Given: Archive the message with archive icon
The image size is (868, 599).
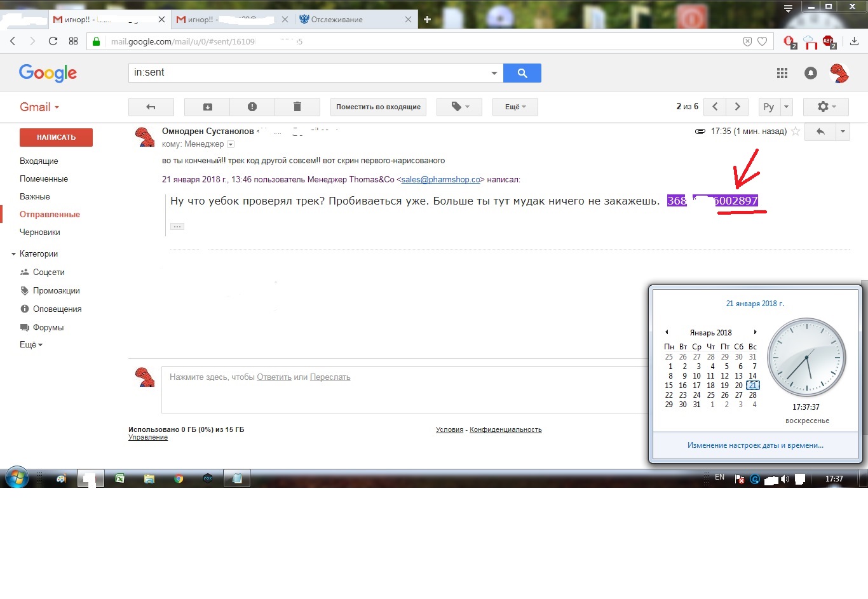Looking at the screenshot, I should 207,107.
